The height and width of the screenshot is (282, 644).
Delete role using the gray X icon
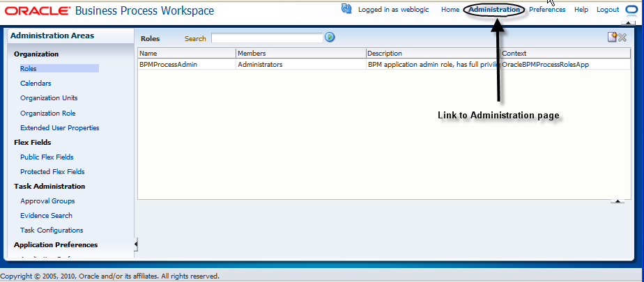[622, 38]
